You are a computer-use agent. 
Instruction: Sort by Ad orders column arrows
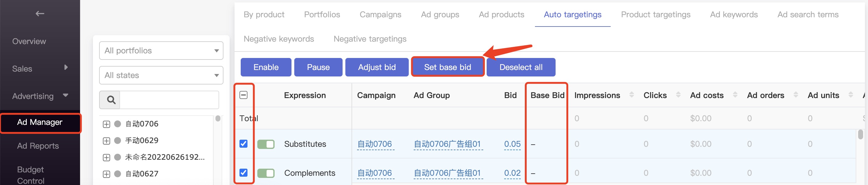coord(796,95)
